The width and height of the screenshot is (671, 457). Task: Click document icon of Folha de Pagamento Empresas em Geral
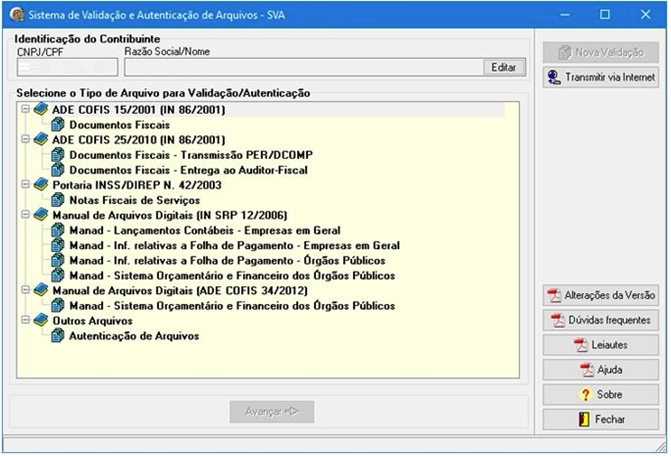58,245
